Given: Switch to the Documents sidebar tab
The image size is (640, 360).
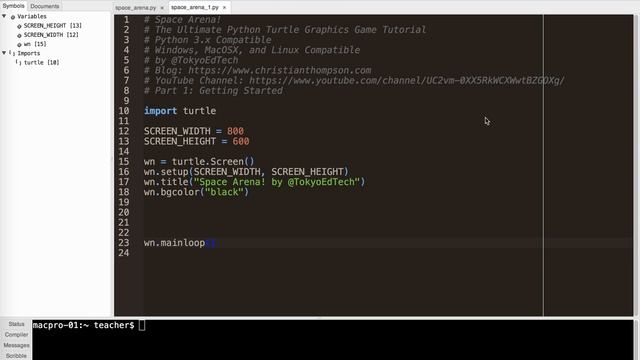Looking at the screenshot, I should [44, 6].
